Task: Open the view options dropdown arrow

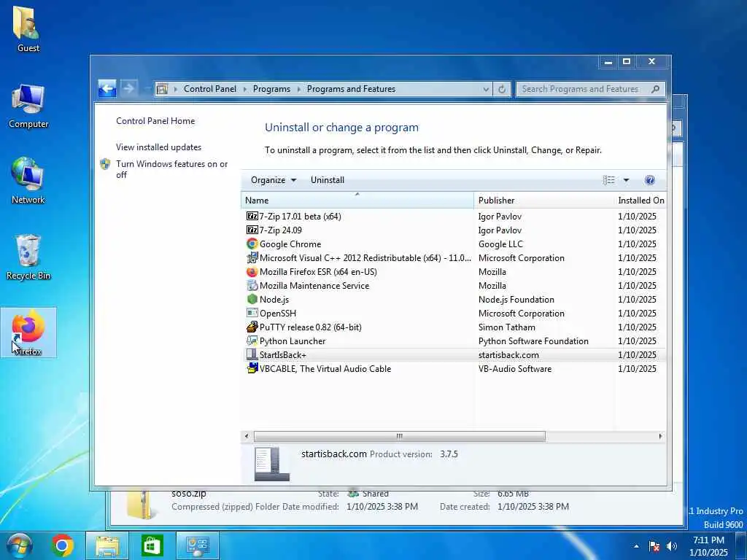Action: [x=626, y=180]
